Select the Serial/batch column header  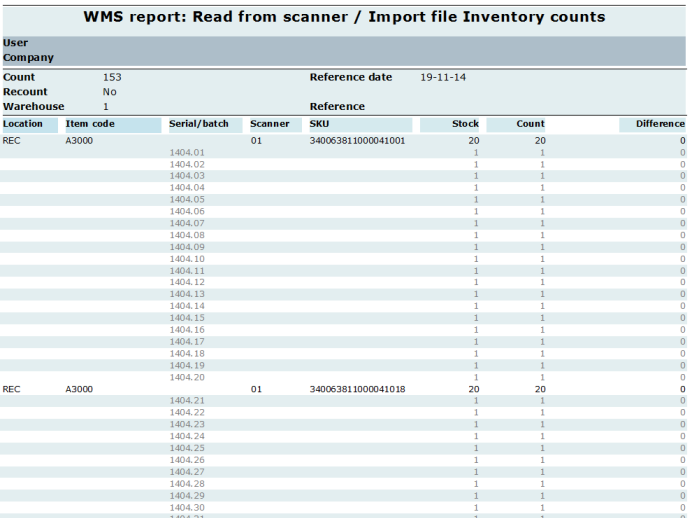coord(205,125)
